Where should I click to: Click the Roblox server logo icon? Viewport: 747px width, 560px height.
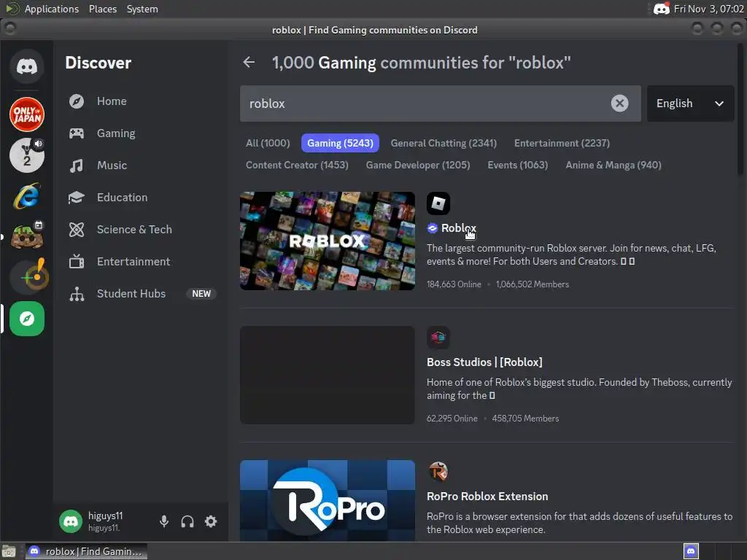(x=438, y=203)
